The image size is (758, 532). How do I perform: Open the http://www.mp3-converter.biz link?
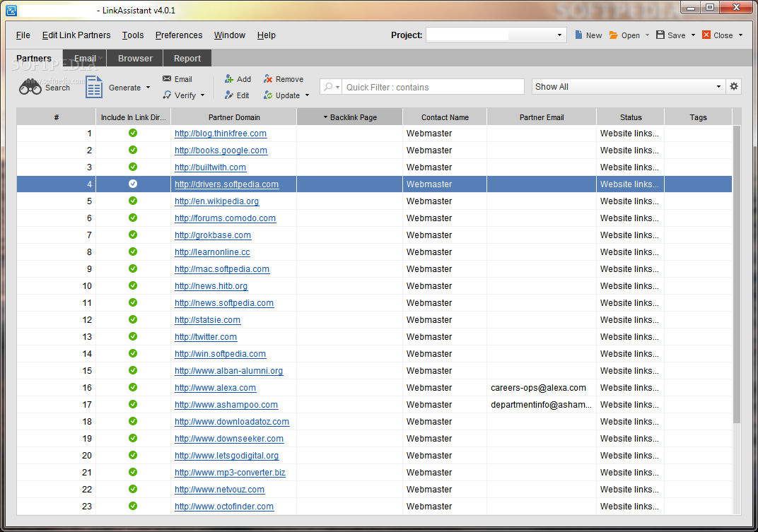coord(230,472)
